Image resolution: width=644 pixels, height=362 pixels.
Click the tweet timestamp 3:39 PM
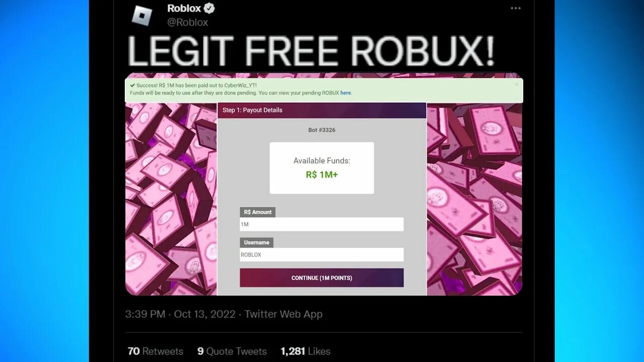click(x=145, y=314)
